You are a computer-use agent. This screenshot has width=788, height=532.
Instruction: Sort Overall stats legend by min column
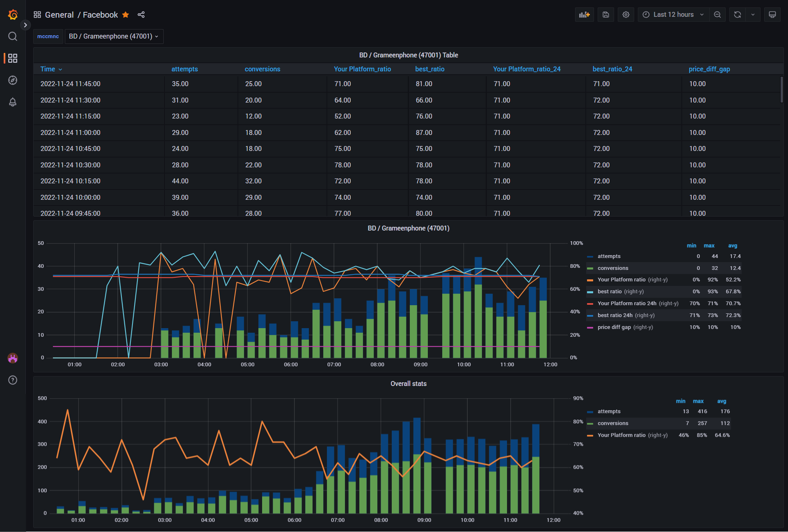coord(681,401)
